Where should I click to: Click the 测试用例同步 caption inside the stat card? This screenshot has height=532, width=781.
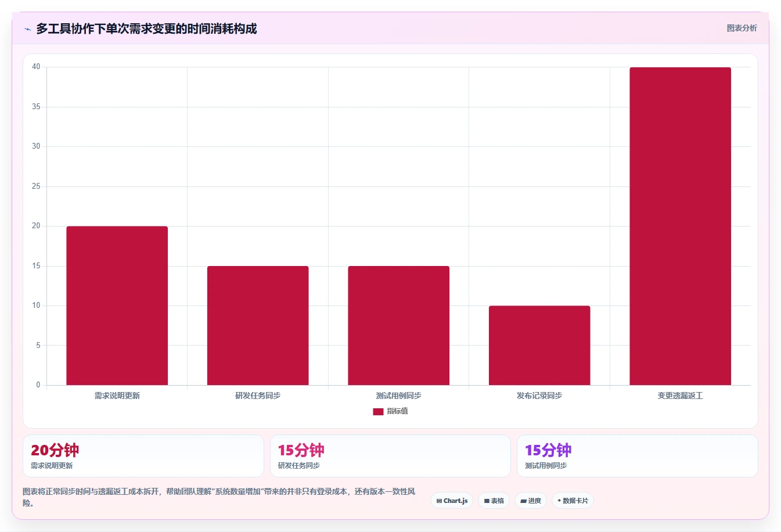(546, 466)
